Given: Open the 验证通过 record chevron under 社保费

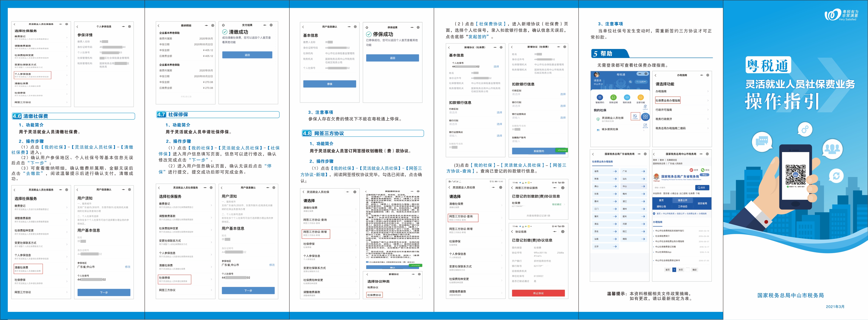Looking at the screenshot, I should 564,204.
